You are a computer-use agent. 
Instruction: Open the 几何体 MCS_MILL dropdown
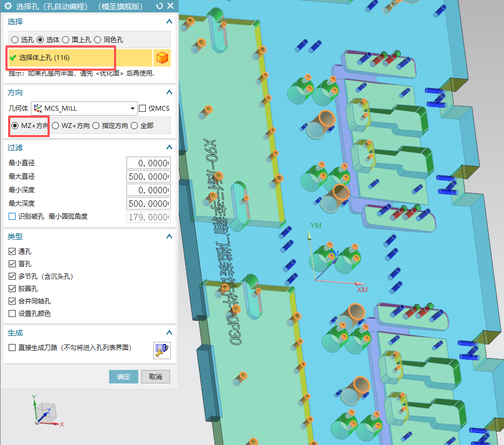point(84,108)
